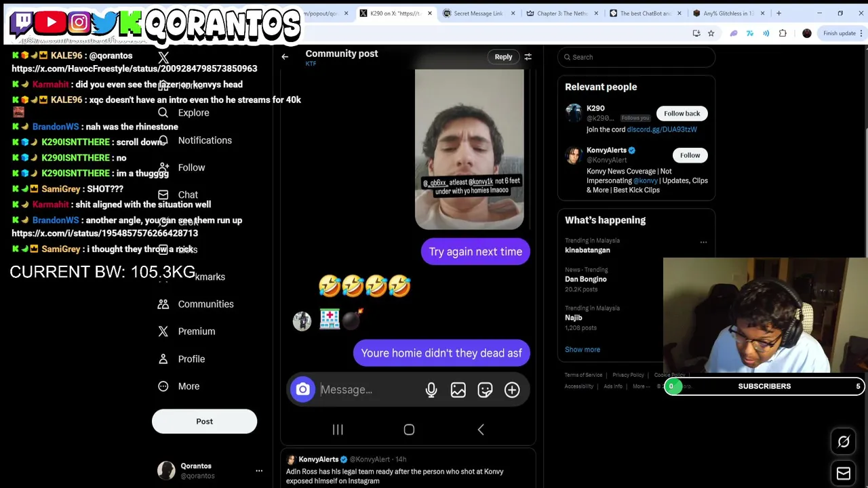Screen dimensions: 868x488
Task: Tap the Android recent apps button
Action: click(338, 430)
